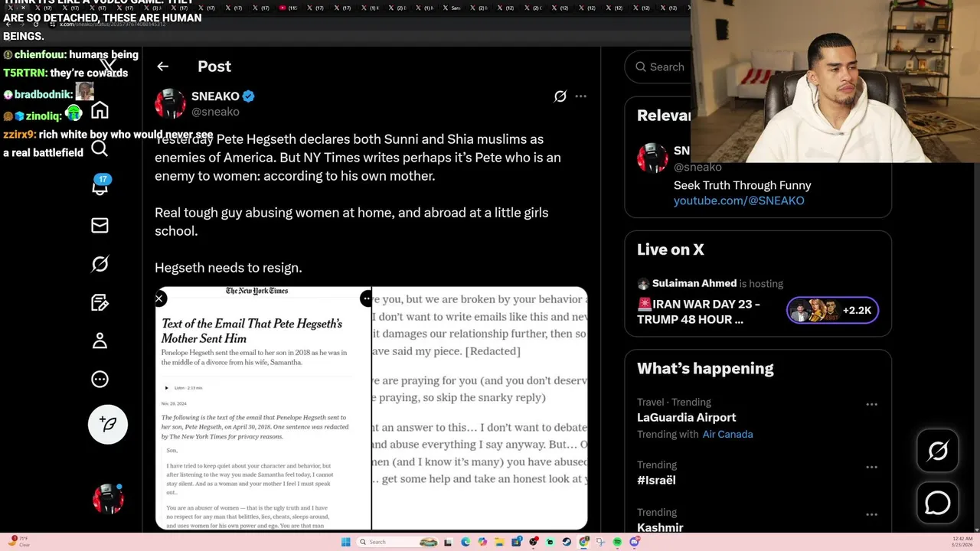Open Microsoft Store from taskbar
Image resolution: width=980 pixels, height=551 pixels.
[x=517, y=542]
